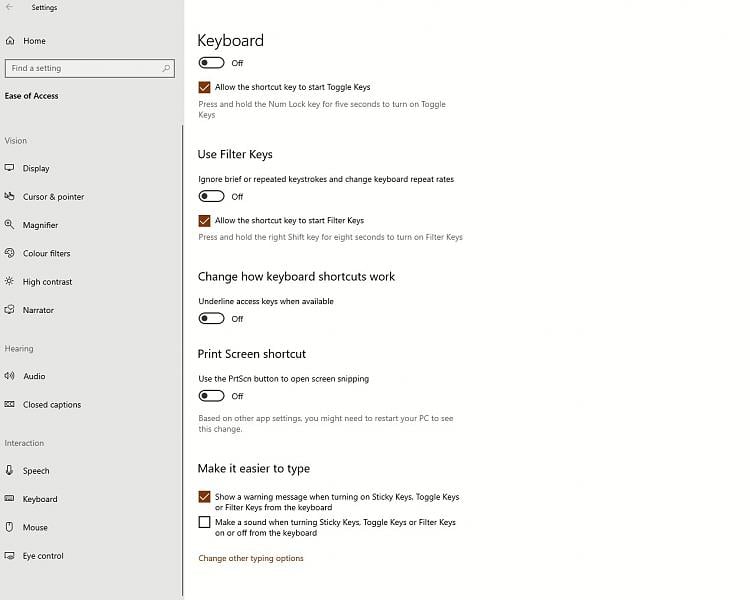Uncheck Allow the shortcut key to start Filter Keys
The height and width of the screenshot is (600, 750).
point(204,221)
